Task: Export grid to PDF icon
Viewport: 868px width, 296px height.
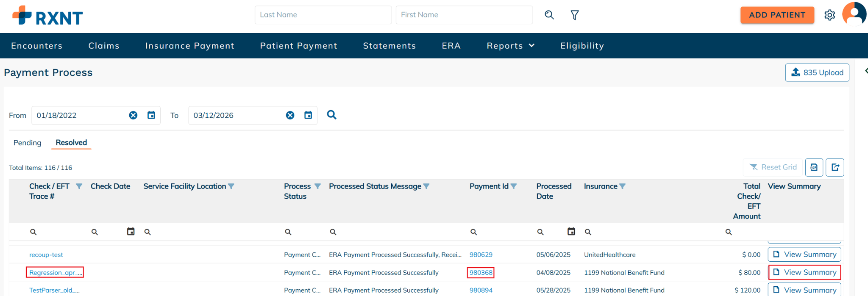Action: pos(814,167)
